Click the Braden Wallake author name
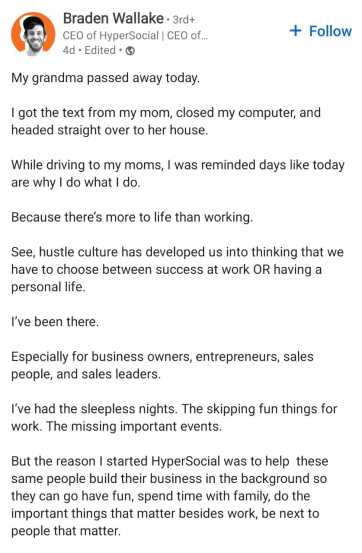 pyautogui.click(x=113, y=18)
